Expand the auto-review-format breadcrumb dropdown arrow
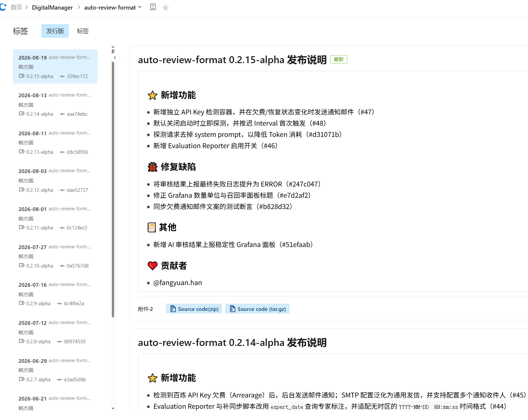Viewport: 528px width, 420px height. 140,7
